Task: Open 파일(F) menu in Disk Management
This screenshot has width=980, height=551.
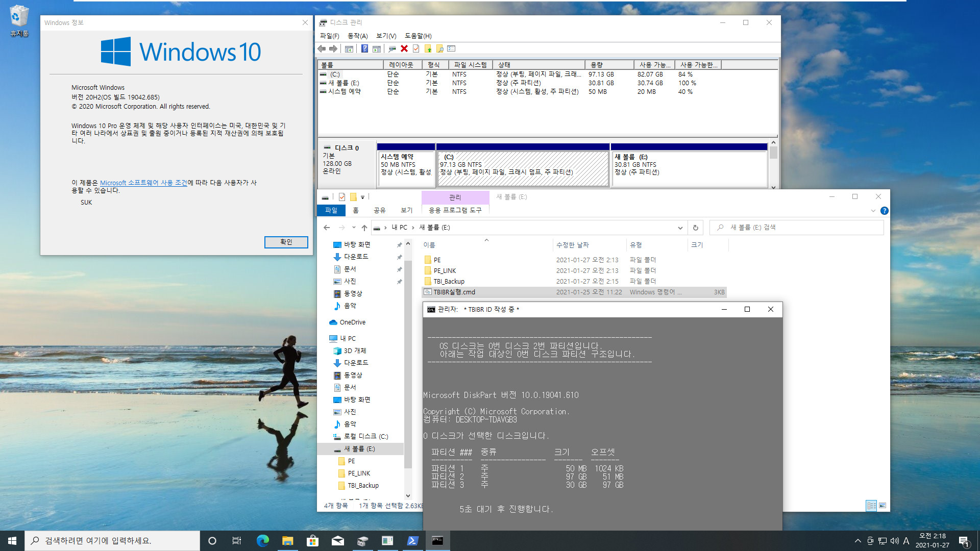Action: (x=329, y=36)
